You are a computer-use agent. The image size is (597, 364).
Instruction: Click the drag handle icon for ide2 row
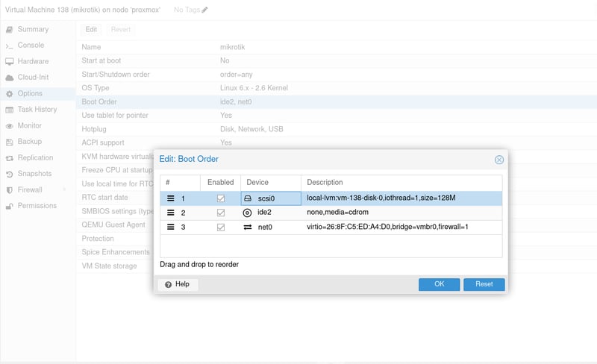point(170,213)
